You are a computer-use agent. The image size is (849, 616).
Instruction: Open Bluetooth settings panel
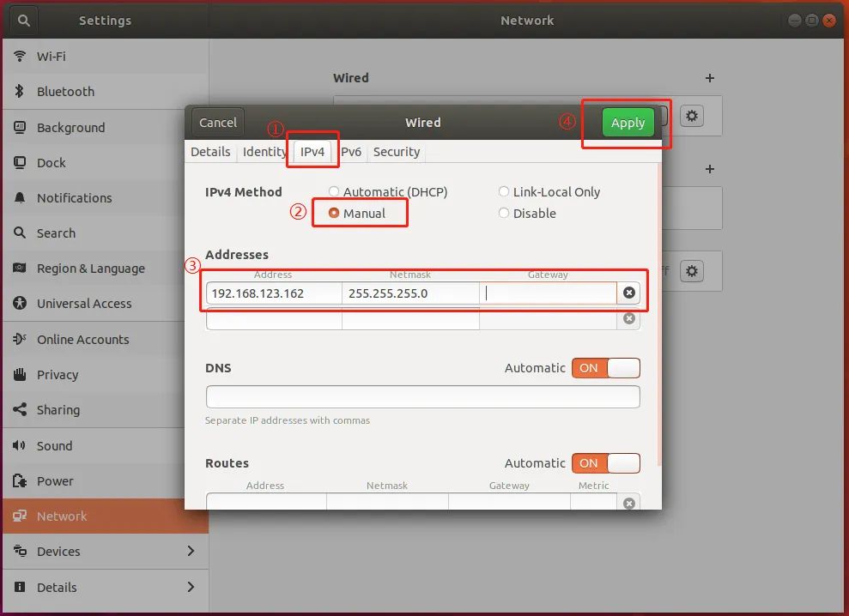pos(106,92)
